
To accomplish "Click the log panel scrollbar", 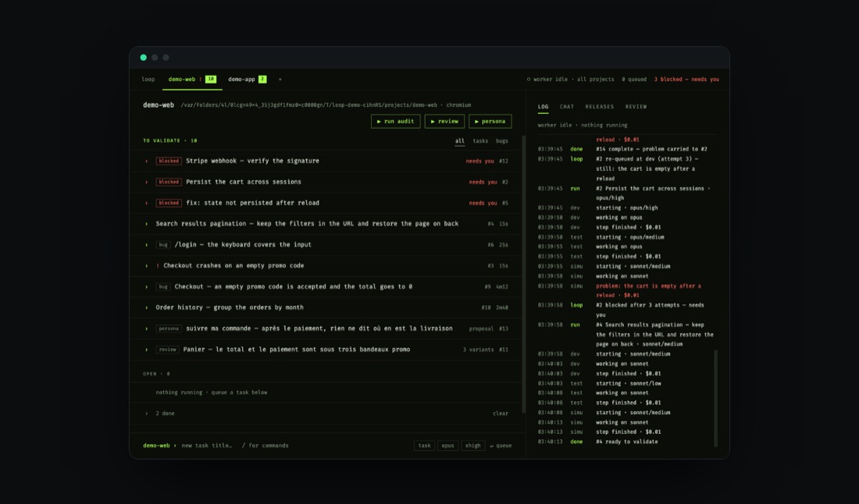I will pos(715,399).
